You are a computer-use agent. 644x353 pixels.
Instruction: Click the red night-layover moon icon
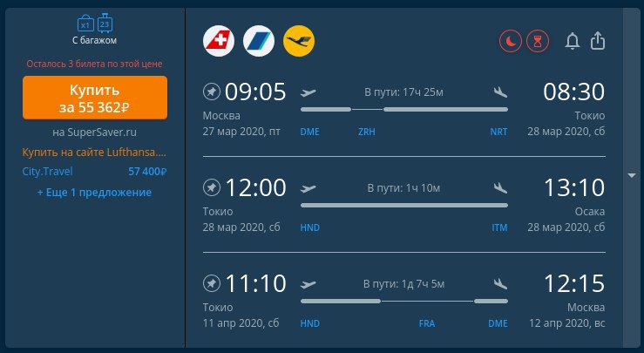pos(511,41)
